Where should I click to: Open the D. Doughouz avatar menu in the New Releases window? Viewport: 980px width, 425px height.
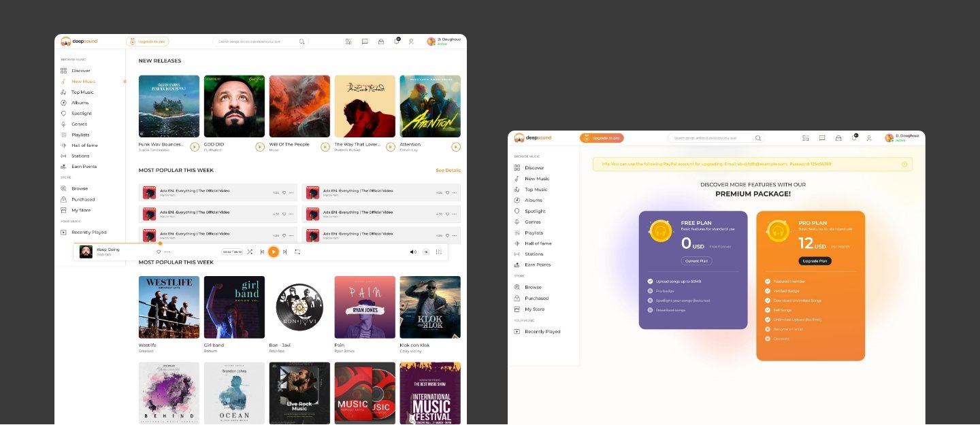(x=431, y=41)
